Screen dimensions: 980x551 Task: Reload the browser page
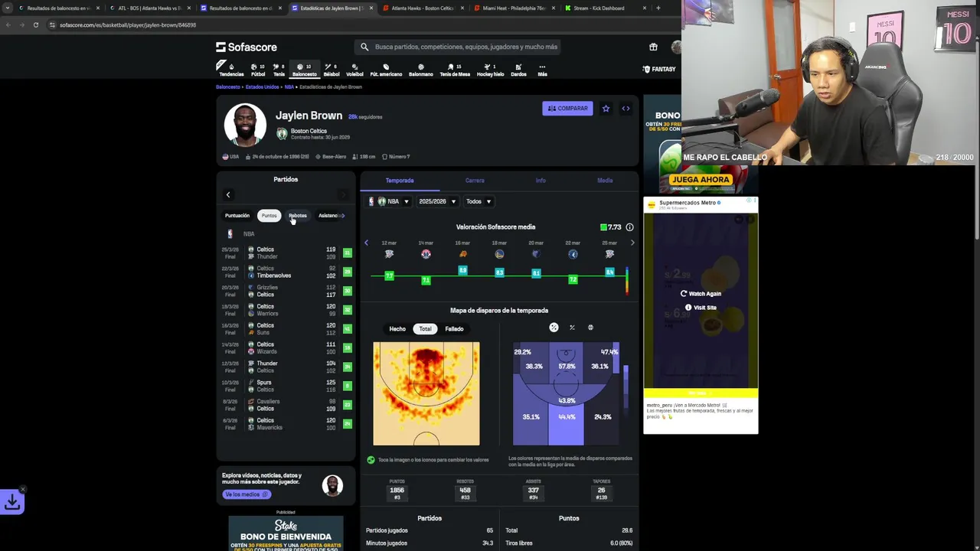[x=35, y=24]
